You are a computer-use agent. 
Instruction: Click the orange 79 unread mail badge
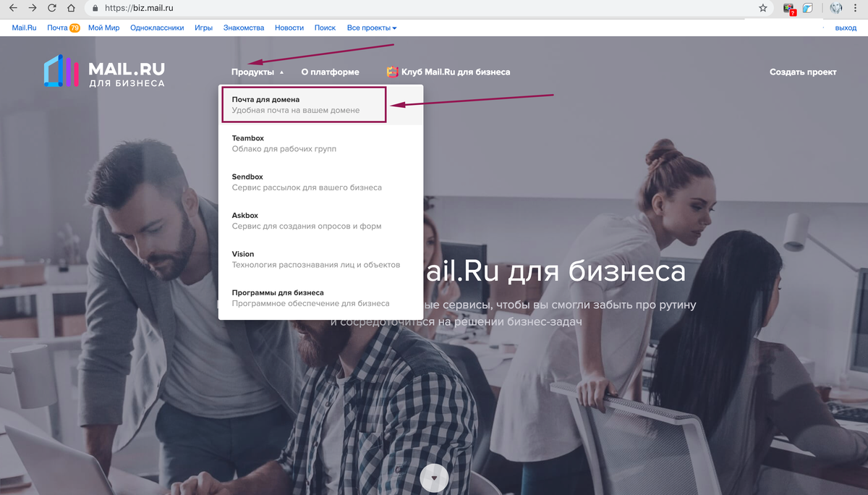(75, 28)
